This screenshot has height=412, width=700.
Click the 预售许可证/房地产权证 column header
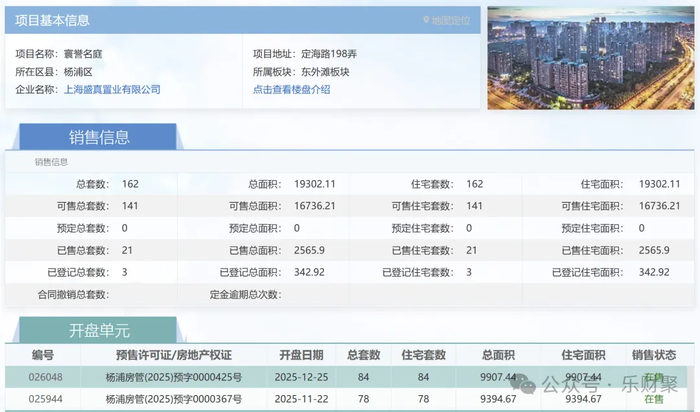[x=174, y=355]
